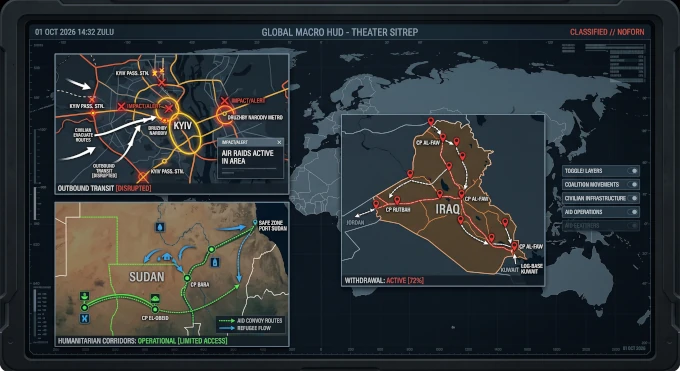Click the green dome icon above CP El-Obeid

[155, 299]
